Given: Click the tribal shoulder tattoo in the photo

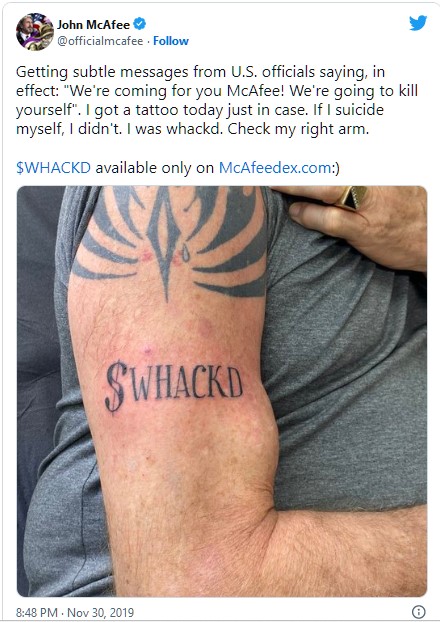Looking at the screenshot, I should click(171, 242).
